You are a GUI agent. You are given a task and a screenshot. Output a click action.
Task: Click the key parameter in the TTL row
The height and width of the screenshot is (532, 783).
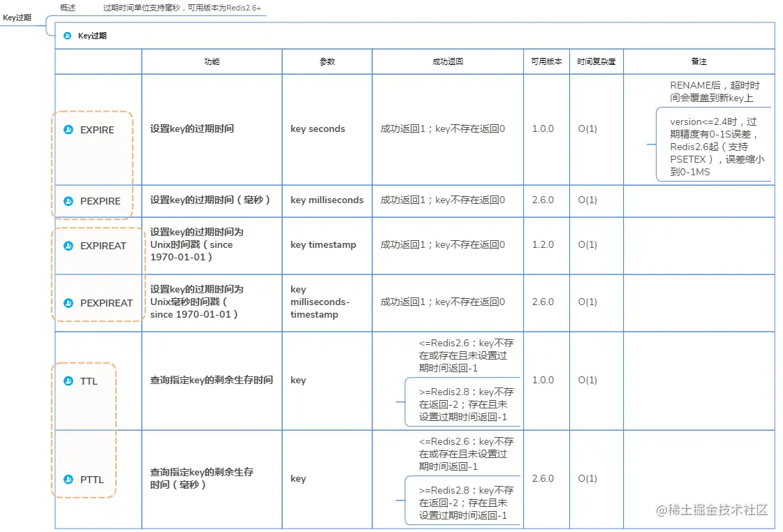point(298,380)
